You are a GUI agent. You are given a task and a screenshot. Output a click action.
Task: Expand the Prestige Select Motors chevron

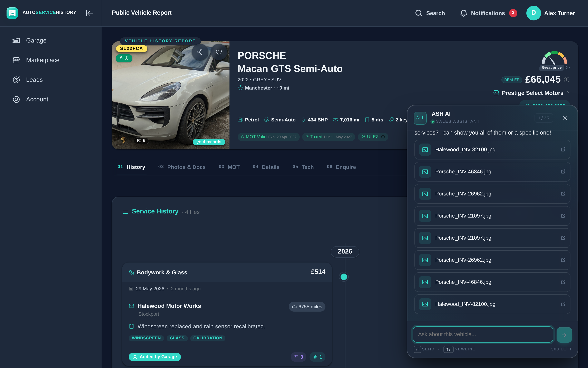pyautogui.click(x=568, y=93)
